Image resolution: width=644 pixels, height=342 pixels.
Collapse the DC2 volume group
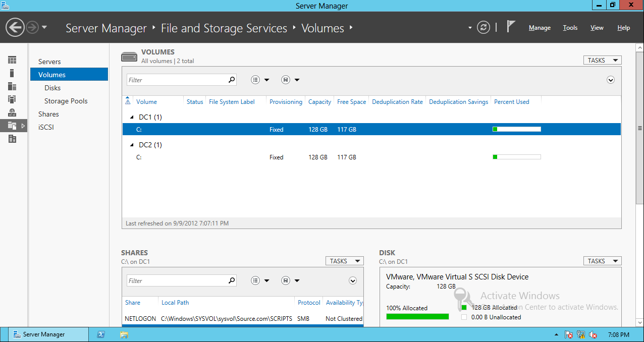131,145
